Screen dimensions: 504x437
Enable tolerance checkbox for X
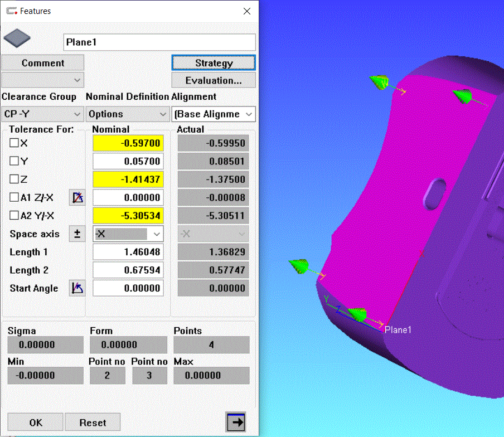click(14, 143)
